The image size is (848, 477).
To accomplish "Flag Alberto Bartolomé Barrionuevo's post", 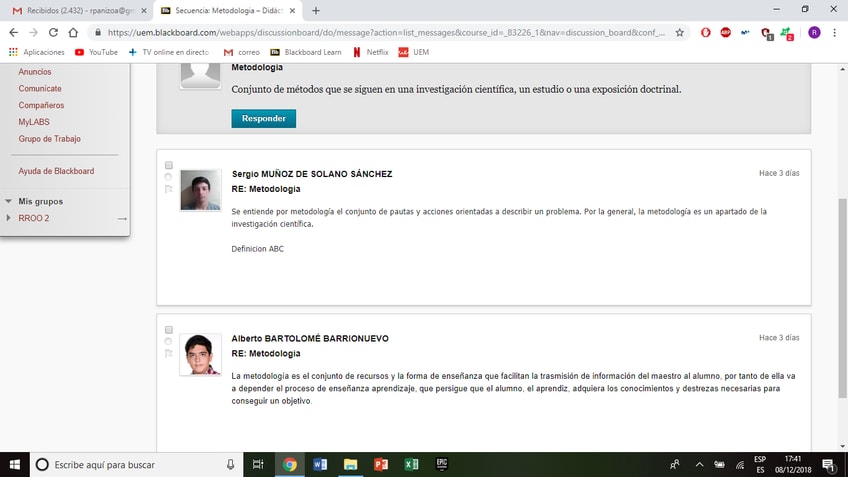I will (x=168, y=353).
